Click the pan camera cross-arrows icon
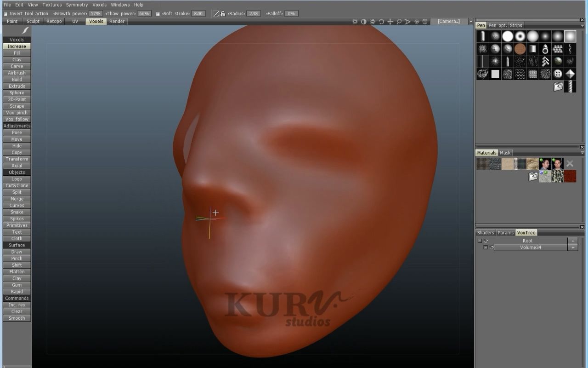 [x=390, y=22]
